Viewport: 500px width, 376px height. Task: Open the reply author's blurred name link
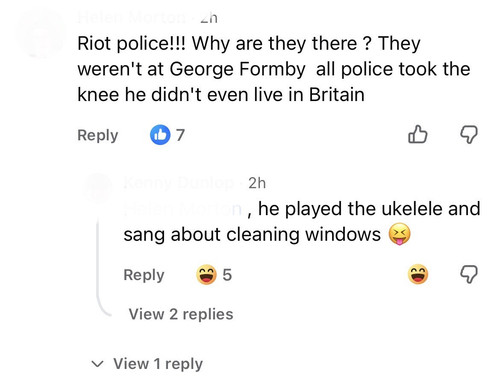(x=178, y=183)
